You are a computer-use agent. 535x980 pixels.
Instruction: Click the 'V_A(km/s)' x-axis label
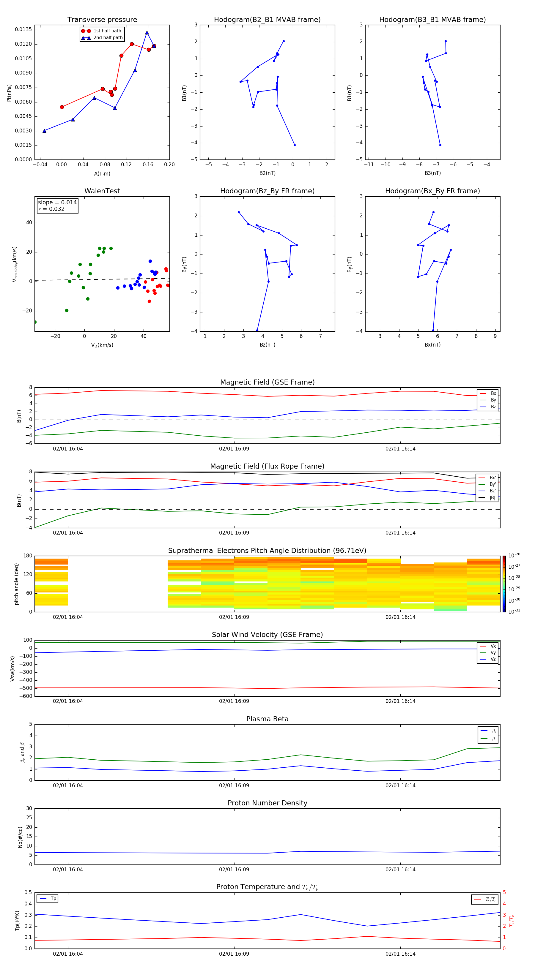pos(102,345)
